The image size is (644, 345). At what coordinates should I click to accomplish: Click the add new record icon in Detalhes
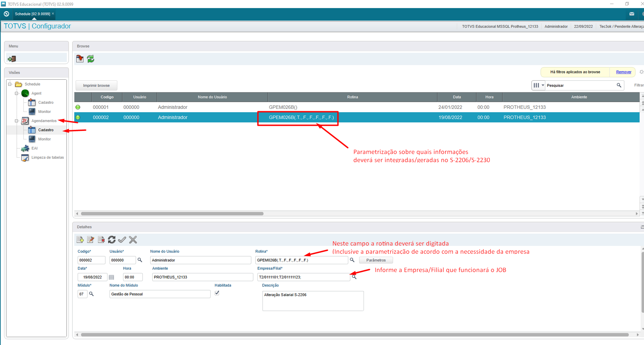80,239
